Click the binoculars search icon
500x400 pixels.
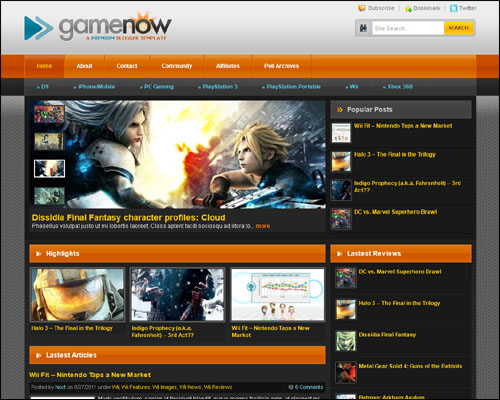click(x=363, y=28)
